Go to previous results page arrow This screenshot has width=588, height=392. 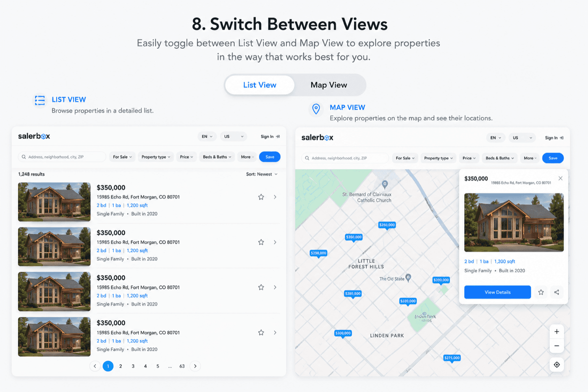pyautogui.click(x=95, y=366)
